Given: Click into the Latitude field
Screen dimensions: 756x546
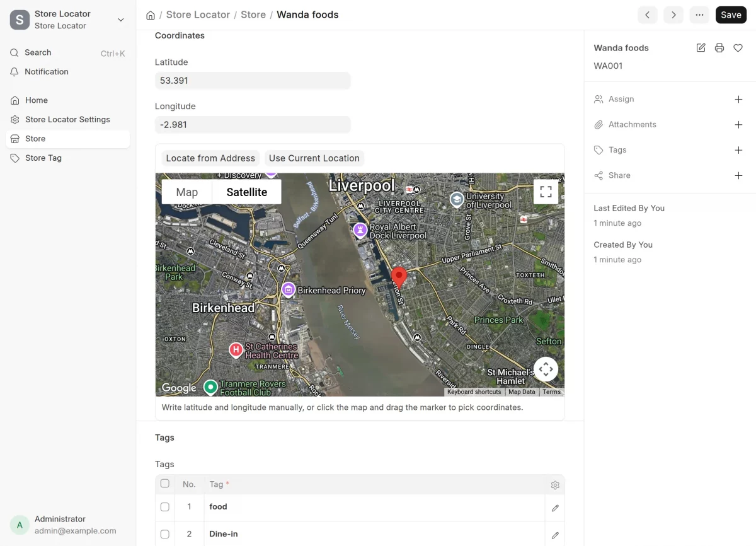Looking at the screenshot, I should click(x=253, y=81).
